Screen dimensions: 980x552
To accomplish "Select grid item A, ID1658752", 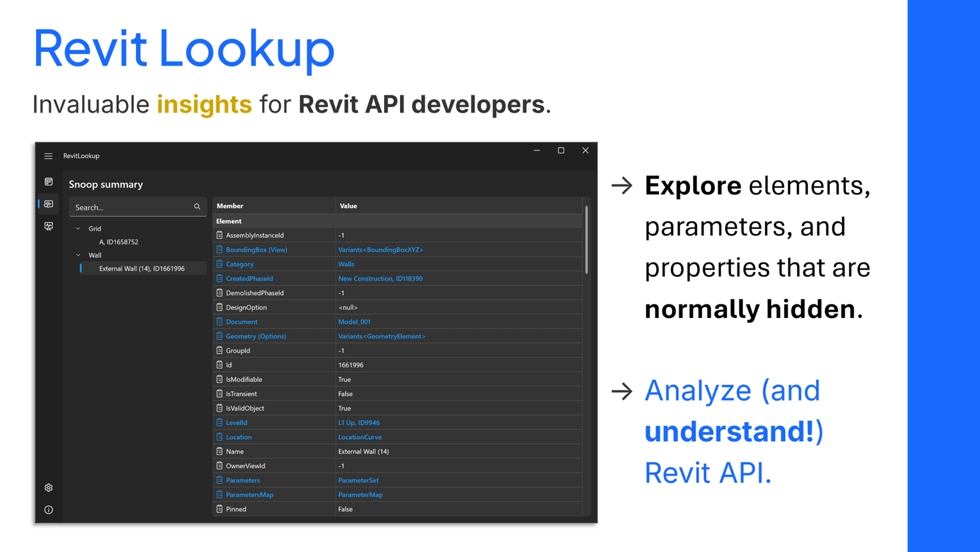I will pos(119,241).
